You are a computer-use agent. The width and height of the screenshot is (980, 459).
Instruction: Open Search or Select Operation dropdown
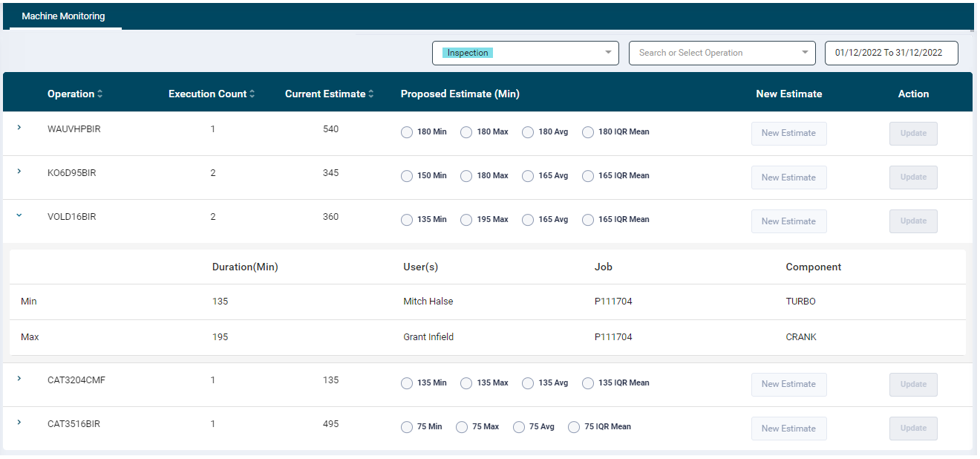coord(722,53)
